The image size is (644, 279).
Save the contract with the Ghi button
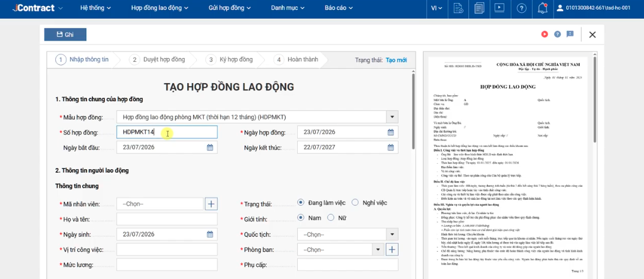[x=65, y=35]
